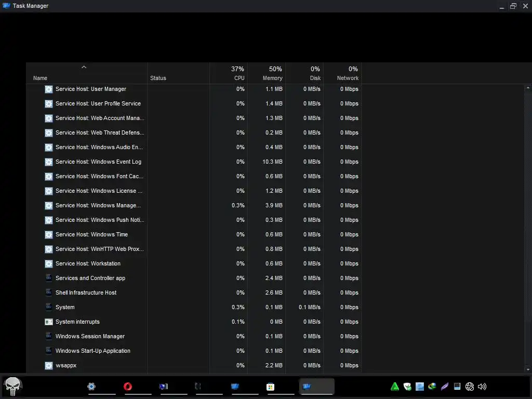Open the network globe tray icon
Image resolution: width=532 pixels, height=399 pixels.
tap(470, 387)
